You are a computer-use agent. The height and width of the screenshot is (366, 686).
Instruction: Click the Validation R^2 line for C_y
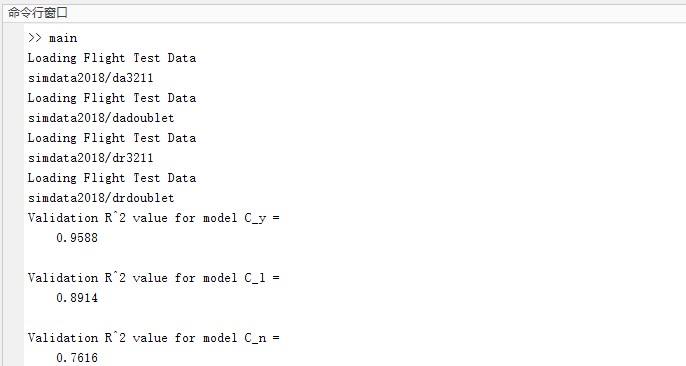pyautogui.click(x=154, y=218)
